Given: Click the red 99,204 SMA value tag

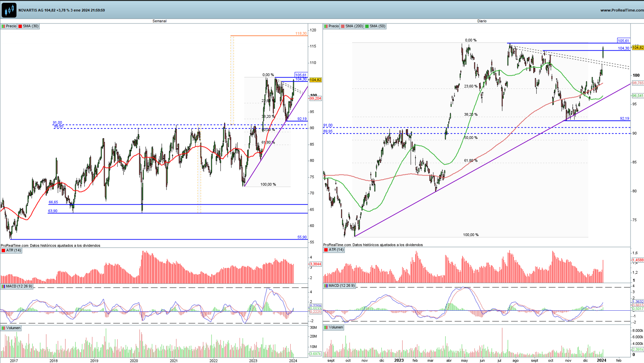Looking at the screenshot, I should pyautogui.click(x=315, y=98).
